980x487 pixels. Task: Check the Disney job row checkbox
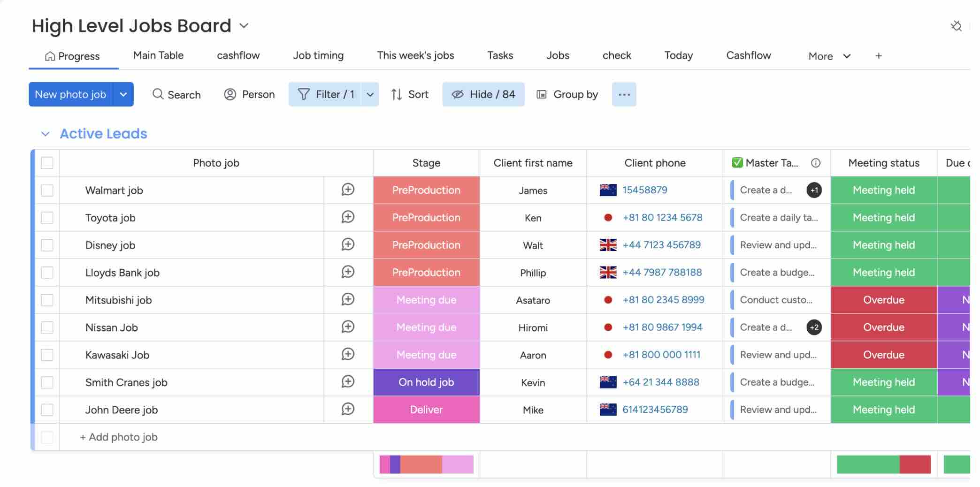(x=47, y=245)
